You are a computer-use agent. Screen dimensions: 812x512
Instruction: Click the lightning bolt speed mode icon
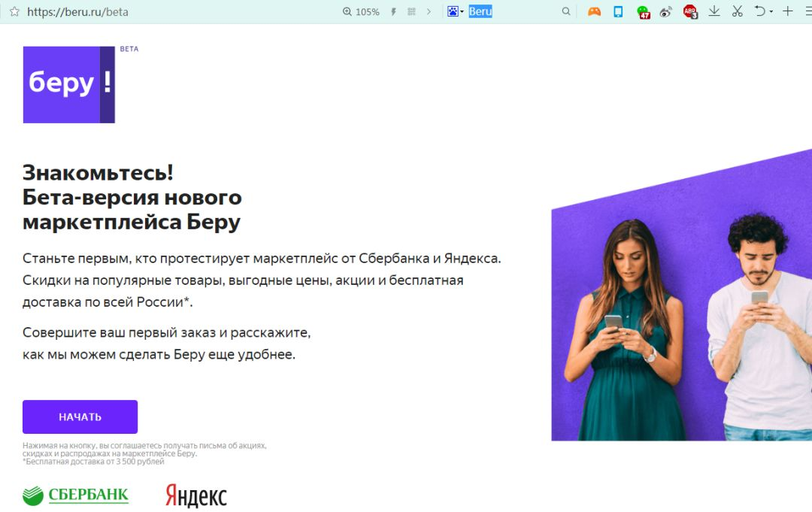click(393, 11)
